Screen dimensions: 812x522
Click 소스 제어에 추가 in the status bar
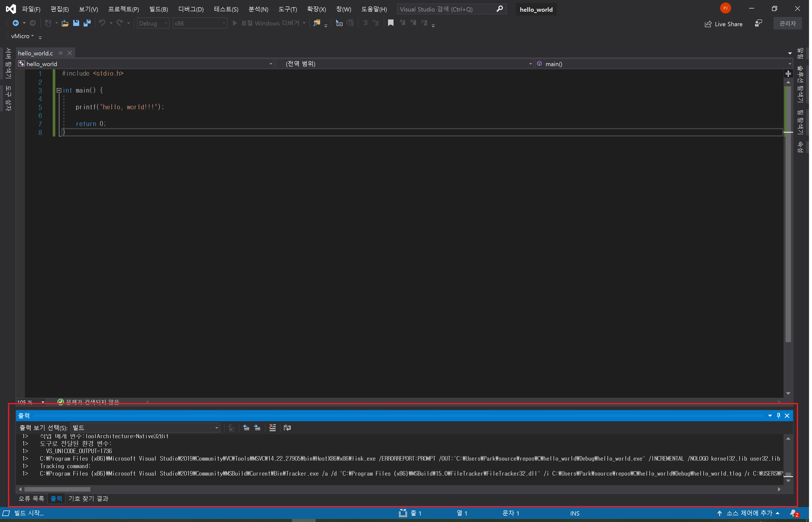(x=749, y=513)
